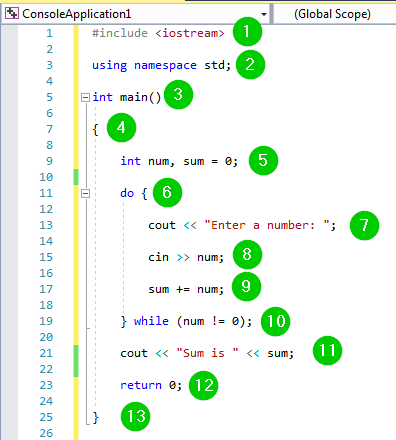Click the ConsoleApplication1 project icon

point(12,13)
